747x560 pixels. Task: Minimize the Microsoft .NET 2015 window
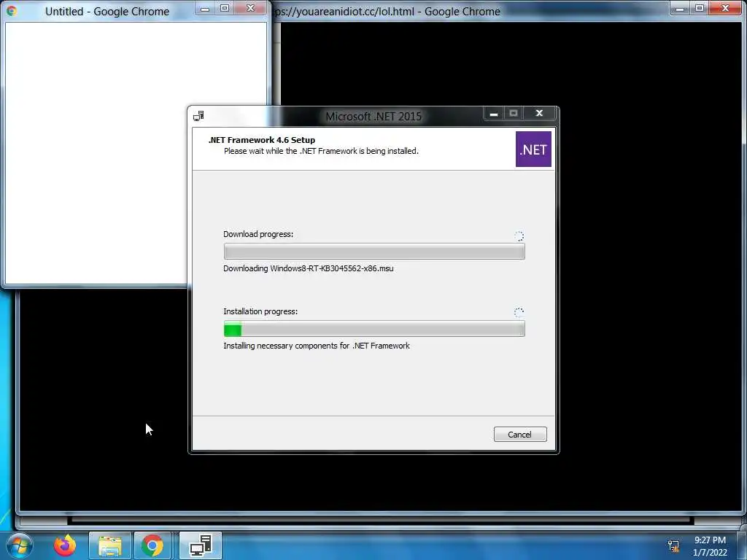click(494, 113)
